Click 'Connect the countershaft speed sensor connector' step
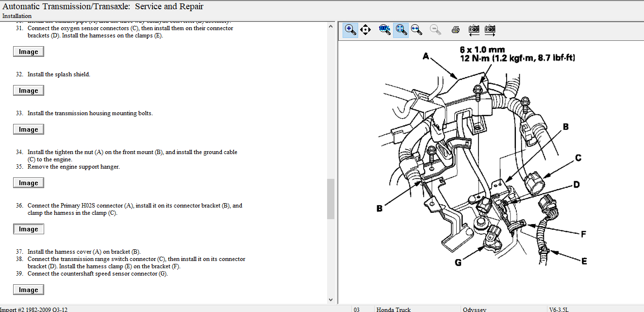The image size is (644, 312). pyautogui.click(x=98, y=274)
